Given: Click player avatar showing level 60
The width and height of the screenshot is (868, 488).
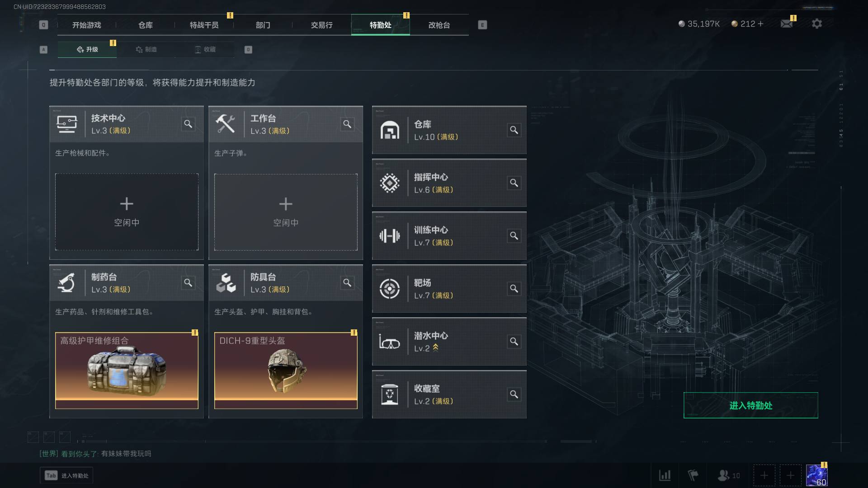Looking at the screenshot, I should click(816, 475).
